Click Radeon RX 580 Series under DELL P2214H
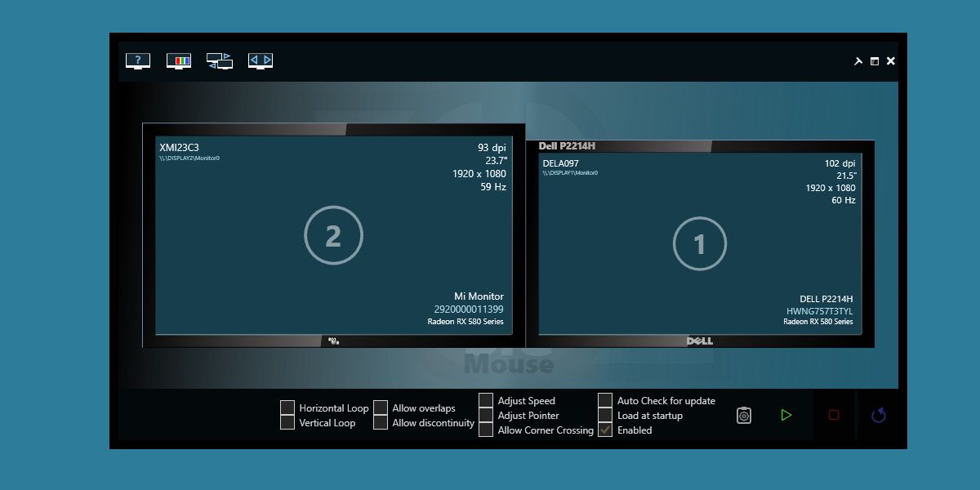 pyautogui.click(x=818, y=322)
